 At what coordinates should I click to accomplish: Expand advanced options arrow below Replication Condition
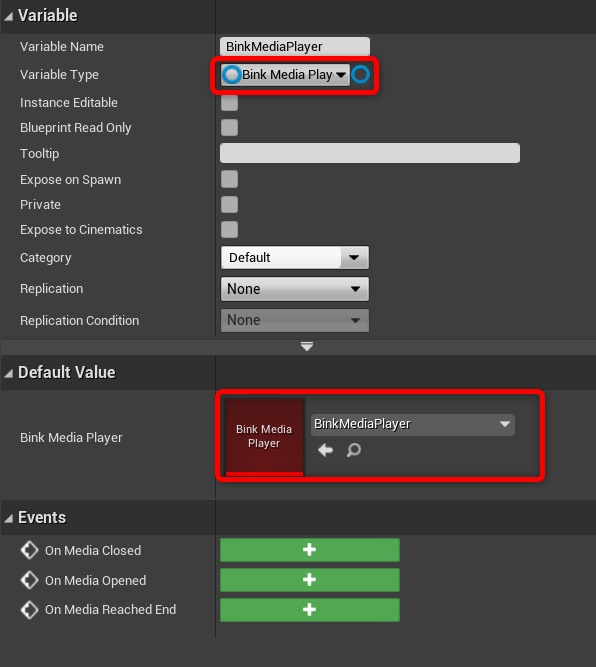point(307,346)
